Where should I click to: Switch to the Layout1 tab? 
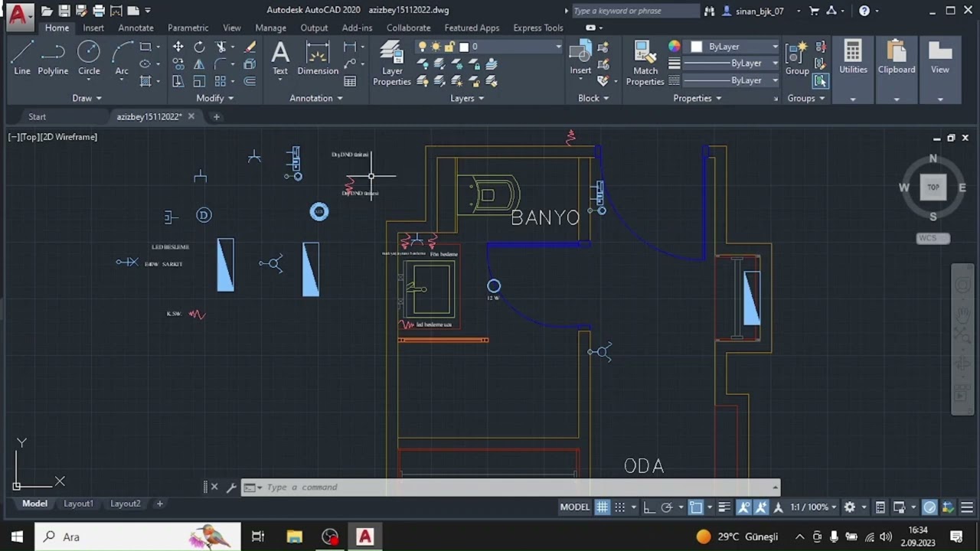(78, 504)
